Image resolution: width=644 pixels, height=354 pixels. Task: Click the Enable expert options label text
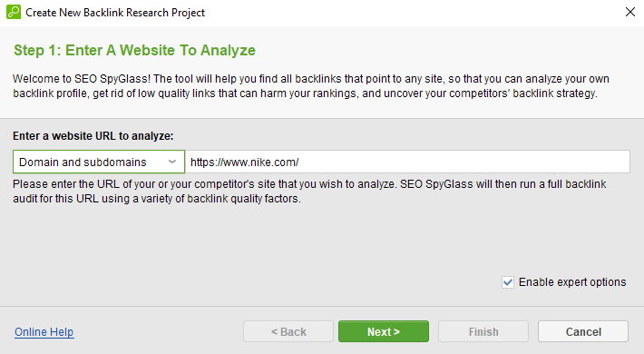tap(572, 282)
